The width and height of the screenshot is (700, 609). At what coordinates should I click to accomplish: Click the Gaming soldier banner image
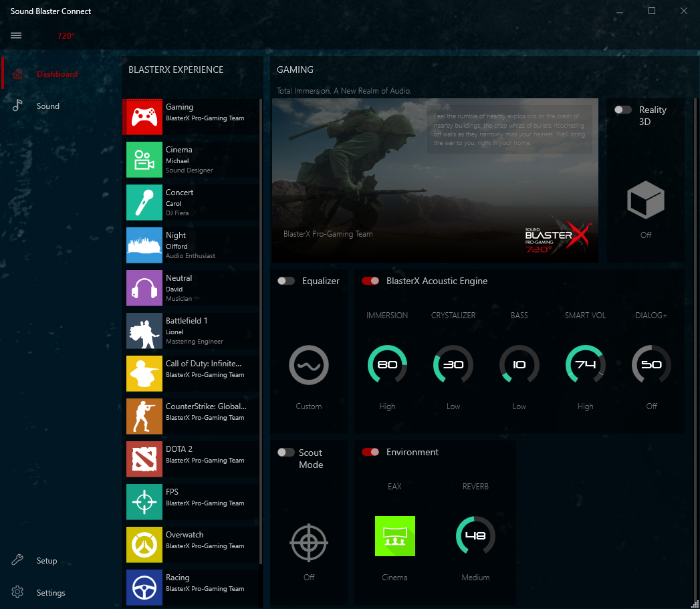pos(435,180)
